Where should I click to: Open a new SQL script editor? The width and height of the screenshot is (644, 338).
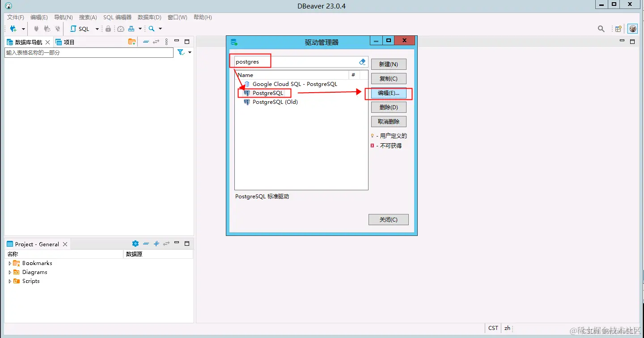(x=80, y=29)
